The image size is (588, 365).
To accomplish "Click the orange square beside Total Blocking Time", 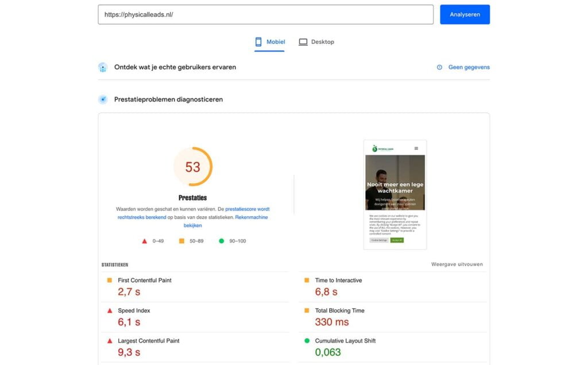I will pos(305,310).
